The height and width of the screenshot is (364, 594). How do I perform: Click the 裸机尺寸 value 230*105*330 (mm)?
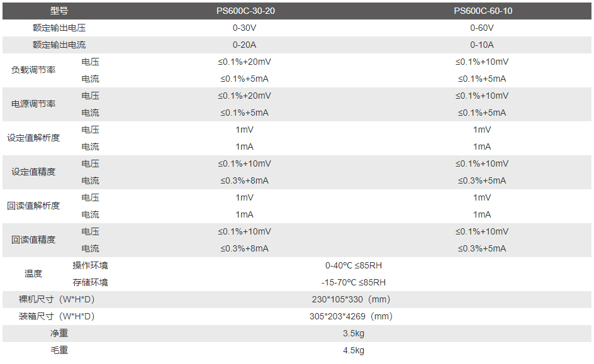351,300
